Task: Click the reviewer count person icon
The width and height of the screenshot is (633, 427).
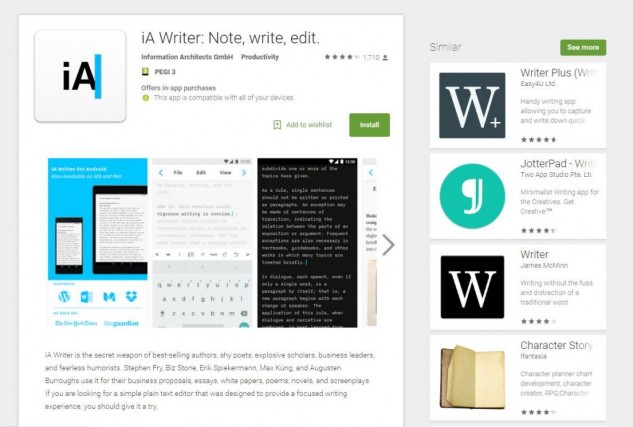Action: pos(385,57)
